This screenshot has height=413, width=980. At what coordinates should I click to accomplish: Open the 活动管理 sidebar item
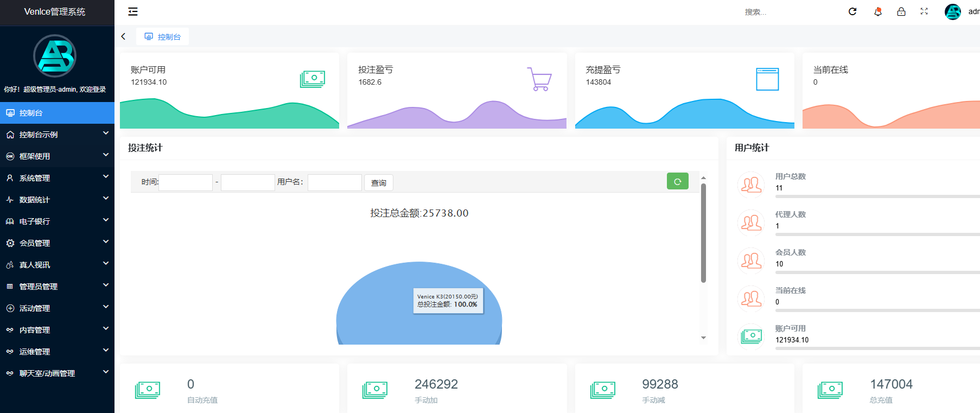pyautogui.click(x=57, y=308)
